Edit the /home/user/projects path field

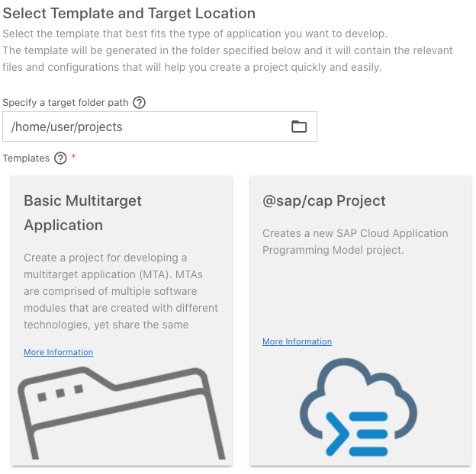click(159, 127)
